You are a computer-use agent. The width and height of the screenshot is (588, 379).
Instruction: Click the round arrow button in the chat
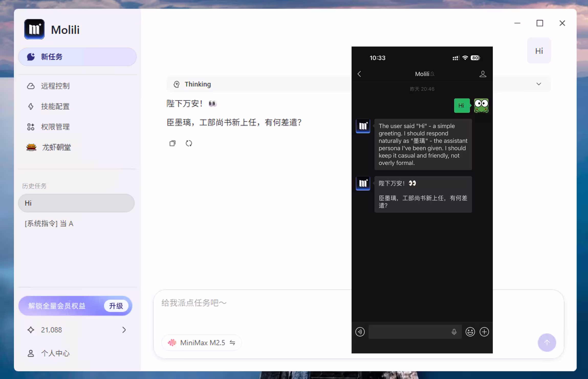(x=547, y=342)
